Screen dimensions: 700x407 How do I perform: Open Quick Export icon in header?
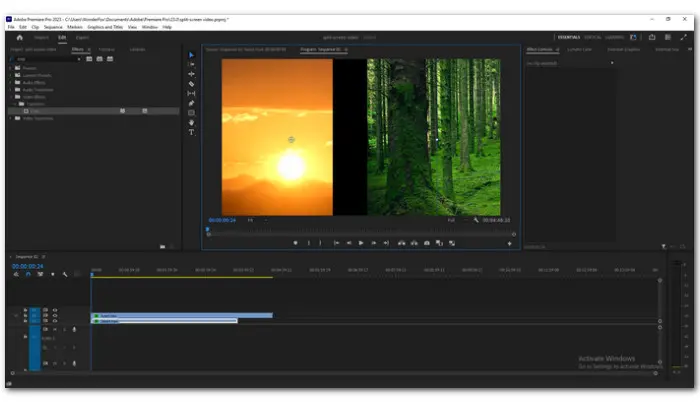(x=652, y=37)
